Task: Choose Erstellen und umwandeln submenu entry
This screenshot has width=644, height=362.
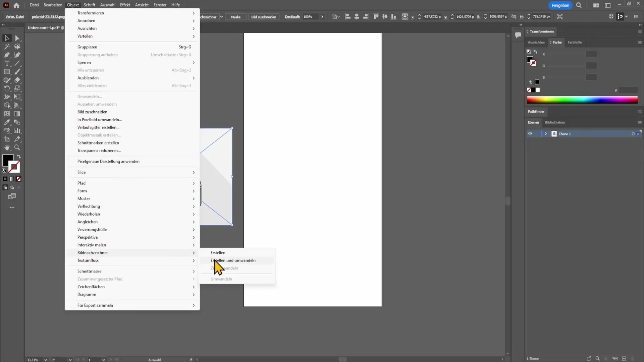Action: click(237, 260)
